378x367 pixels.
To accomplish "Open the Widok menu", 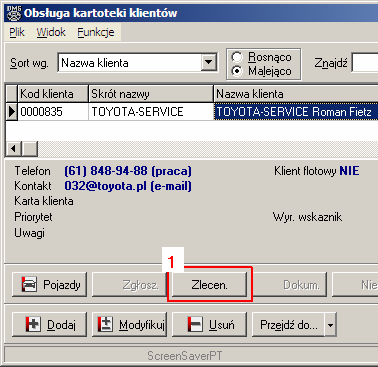I will (x=51, y=32).
